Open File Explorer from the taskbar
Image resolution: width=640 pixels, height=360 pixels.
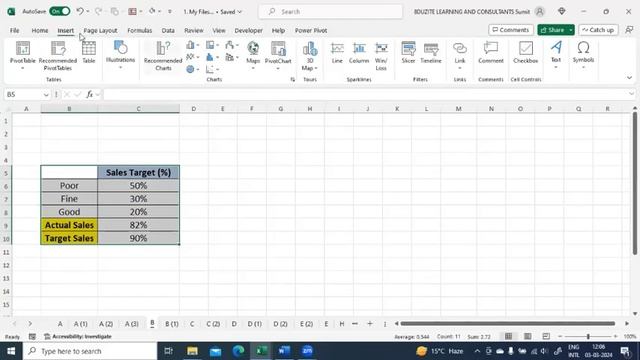click(192, 351)
